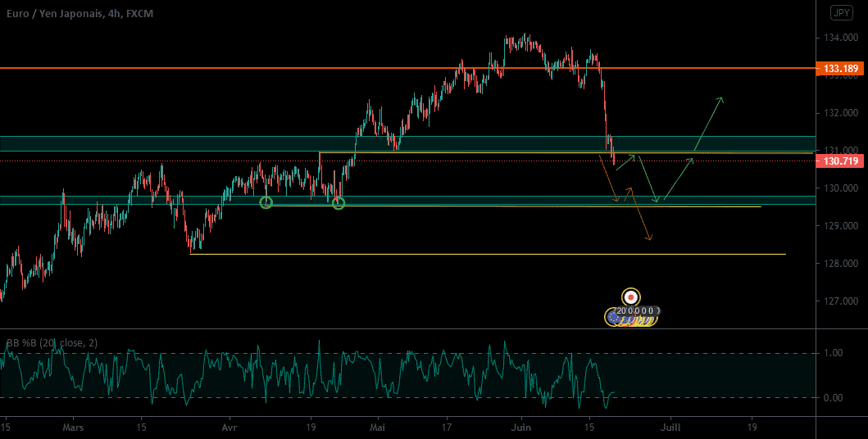Click the Juin label on time axis

pos(522,427)
